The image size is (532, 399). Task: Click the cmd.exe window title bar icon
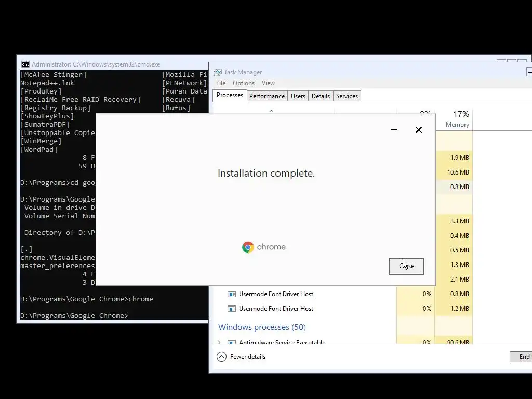tap(25, 64)
